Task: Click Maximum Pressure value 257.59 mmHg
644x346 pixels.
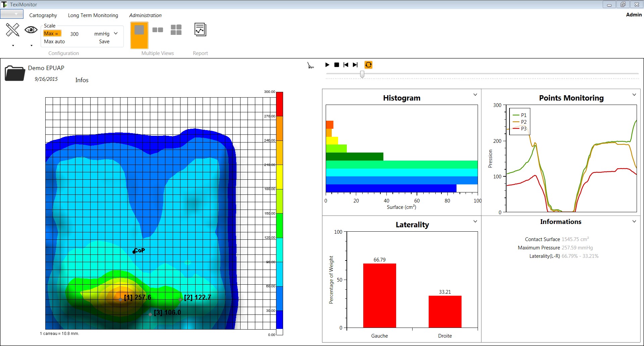Action: pos(577,248)
